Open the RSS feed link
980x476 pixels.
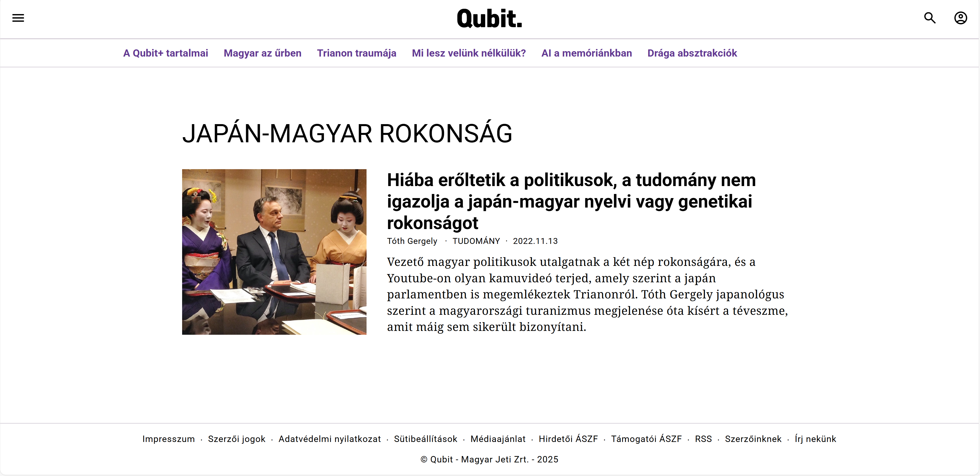pos(703,439)
